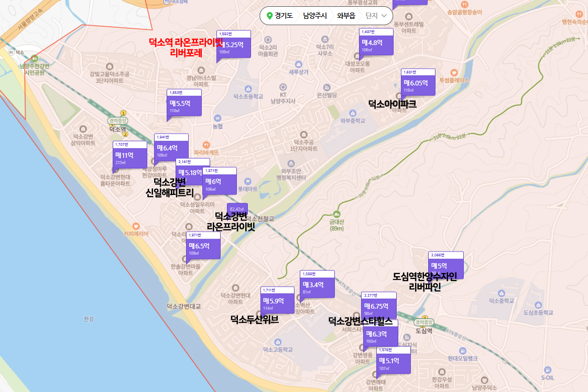This screenshot has width=588, height=392.
Task: Open the 매5.1억 107㎡ listing marker
Action: coord(394,360)
